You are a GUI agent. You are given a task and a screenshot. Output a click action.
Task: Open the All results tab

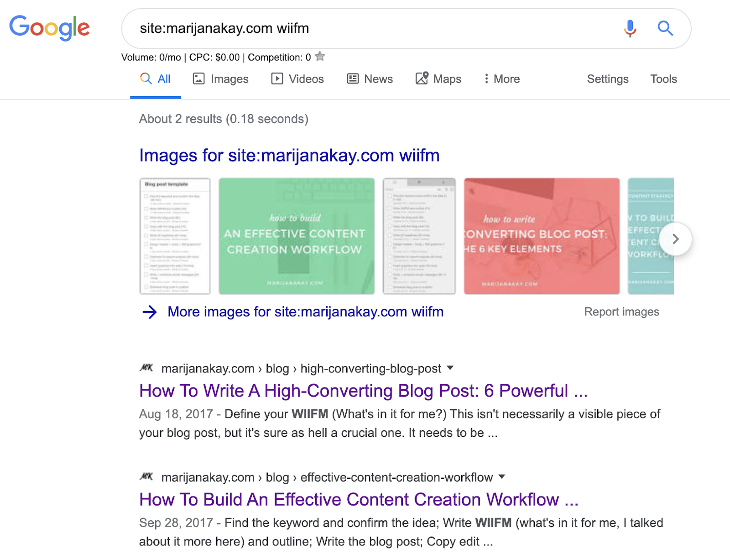click(155, 79)
